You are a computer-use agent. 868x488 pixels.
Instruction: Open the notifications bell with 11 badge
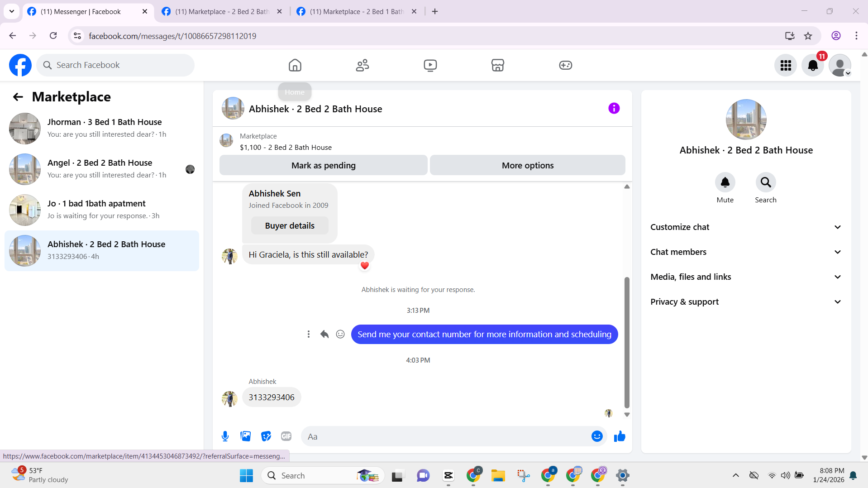click(813, 65)
